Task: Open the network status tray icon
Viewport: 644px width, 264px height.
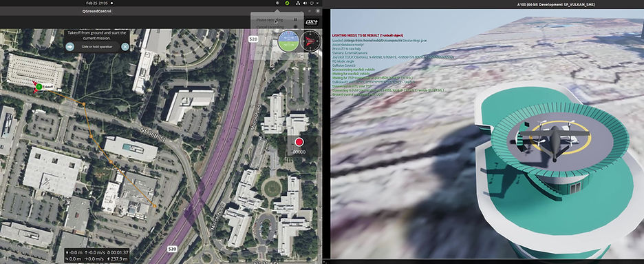Action: pyautogui.click(x=299, y=3)
